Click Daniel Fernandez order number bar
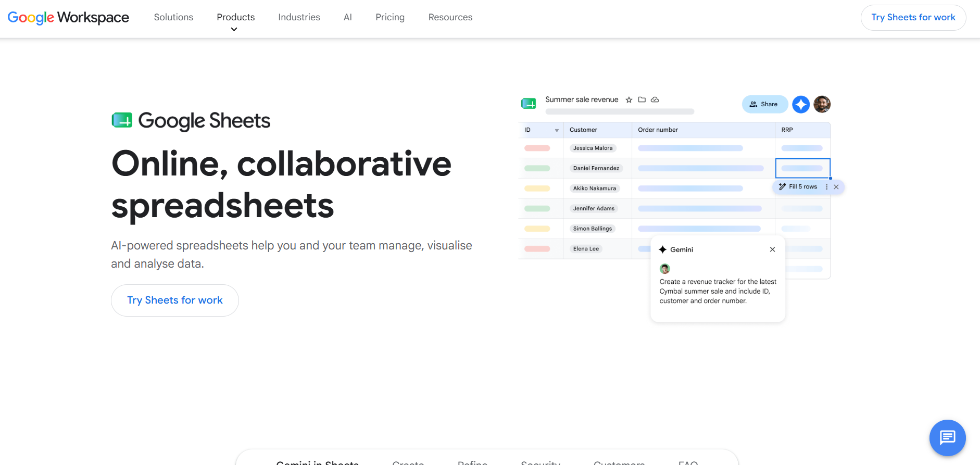Image resolution: width=980 pixels, height=465 pixels. [701, 168]
